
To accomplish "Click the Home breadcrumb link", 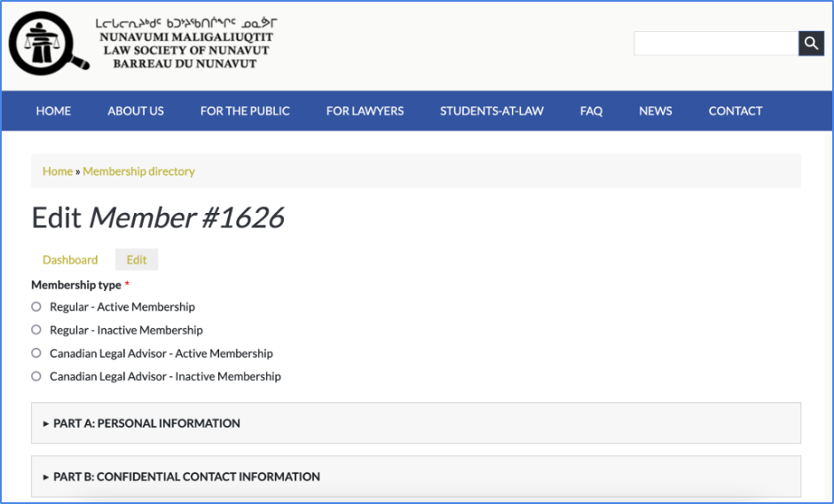I will pos(58,171).
